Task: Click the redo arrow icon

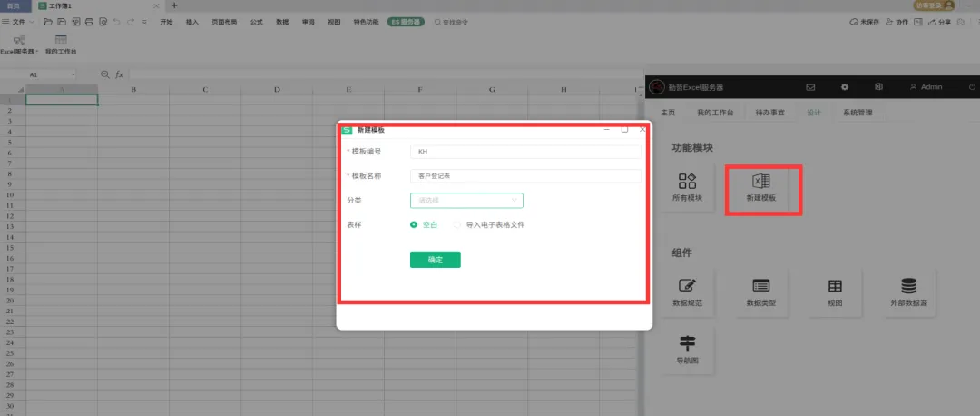Action: [x=130, y=22]
